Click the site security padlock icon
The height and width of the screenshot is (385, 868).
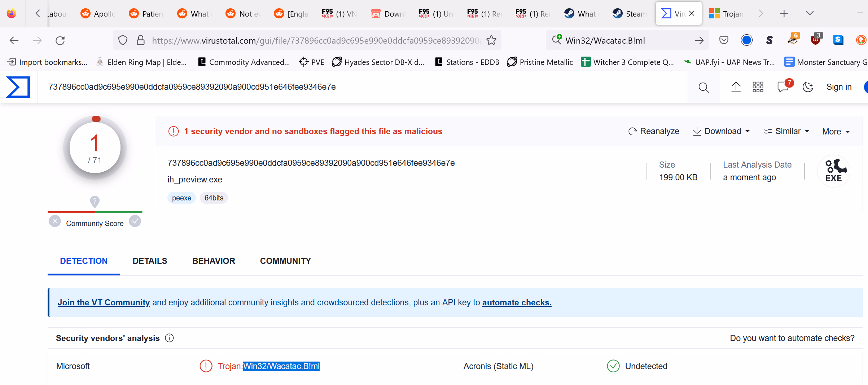(x=141, y=40)
